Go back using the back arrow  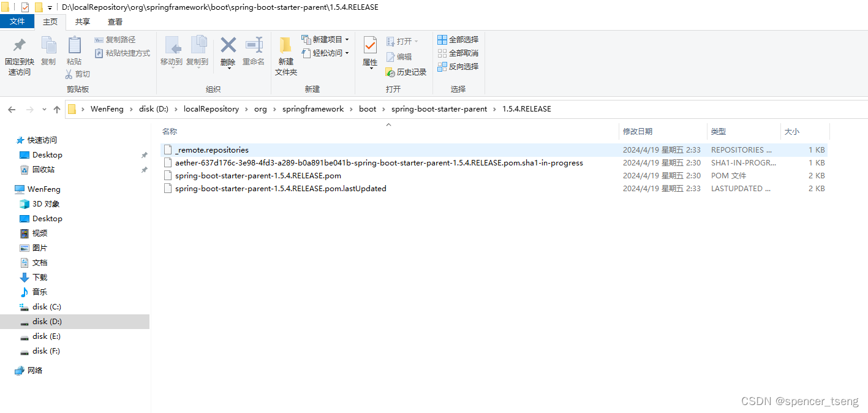12,109
